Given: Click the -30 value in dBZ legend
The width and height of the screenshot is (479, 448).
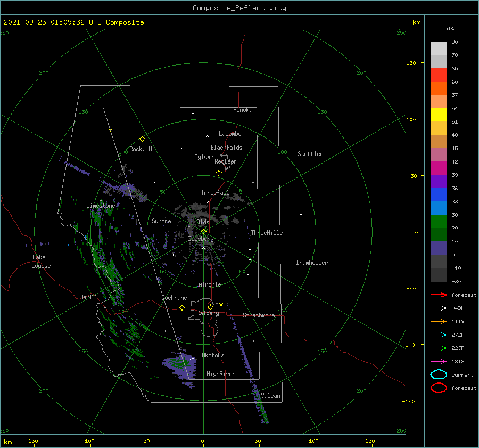Looking at the screenshot, I should point(456,281).
